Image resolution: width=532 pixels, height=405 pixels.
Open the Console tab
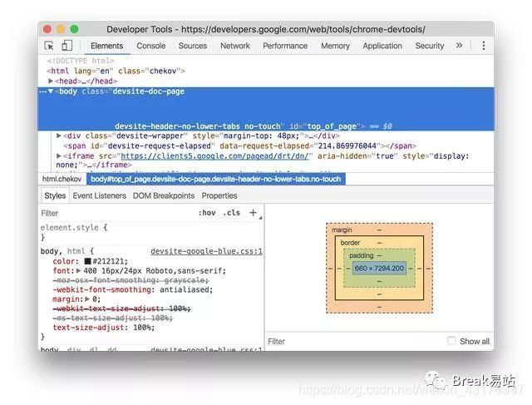point(151,46)
